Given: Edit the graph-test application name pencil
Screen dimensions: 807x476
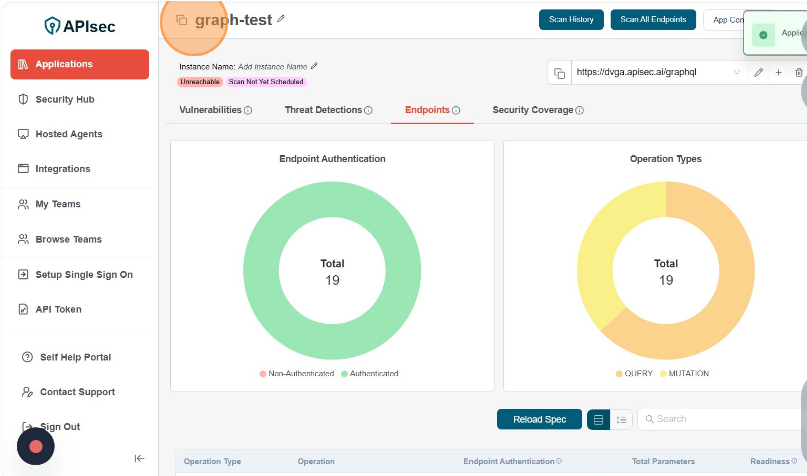Looking at the screenshot, I should (x=281, y=19).
